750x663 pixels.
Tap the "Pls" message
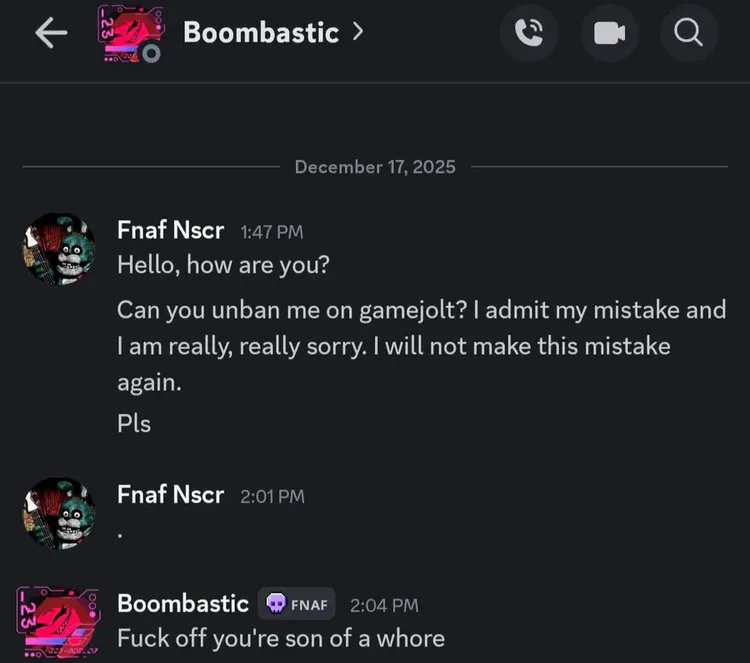click(x=134, y=423)
